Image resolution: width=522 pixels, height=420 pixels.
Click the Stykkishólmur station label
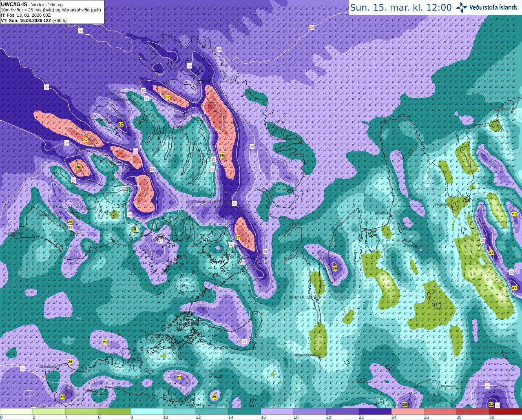(156, 335)
